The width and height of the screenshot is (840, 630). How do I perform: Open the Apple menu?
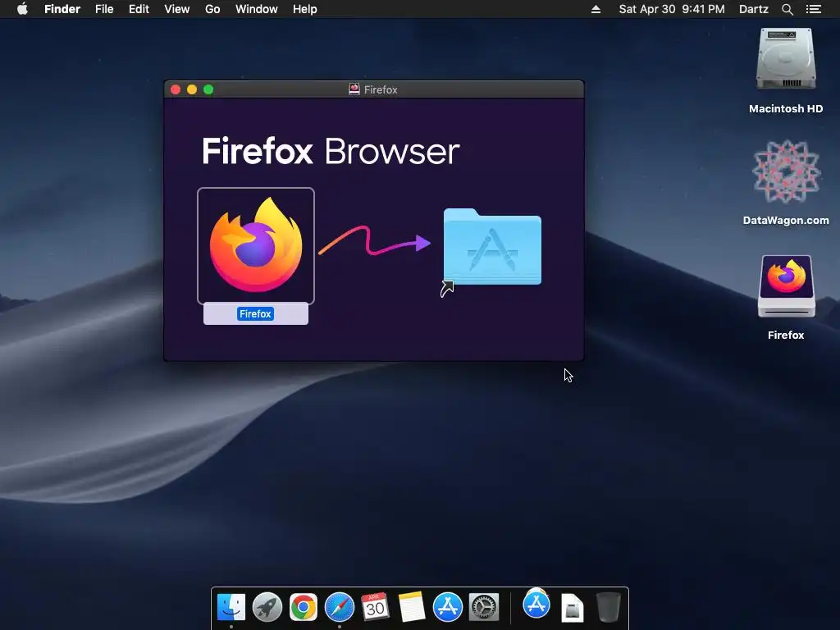coord(22,9)
